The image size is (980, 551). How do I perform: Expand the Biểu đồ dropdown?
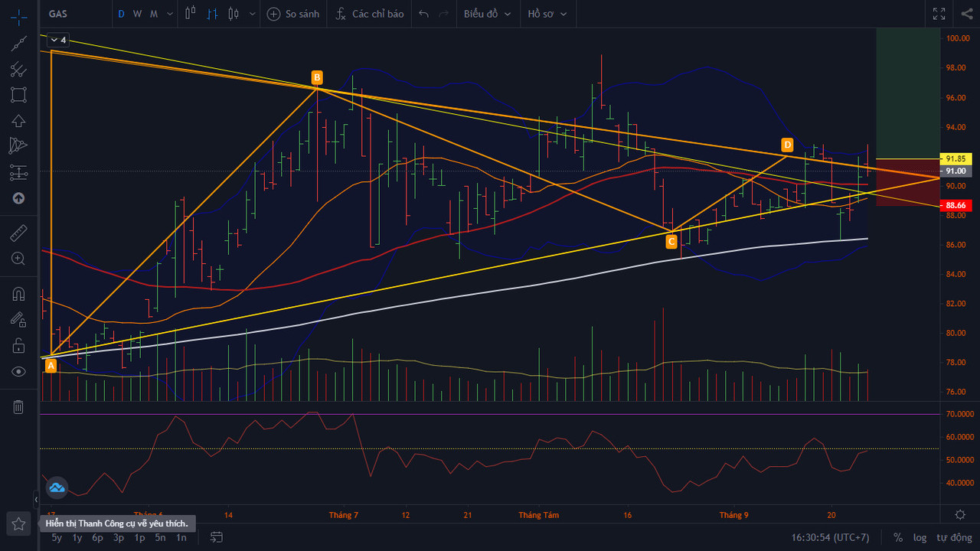coord(487,14)
